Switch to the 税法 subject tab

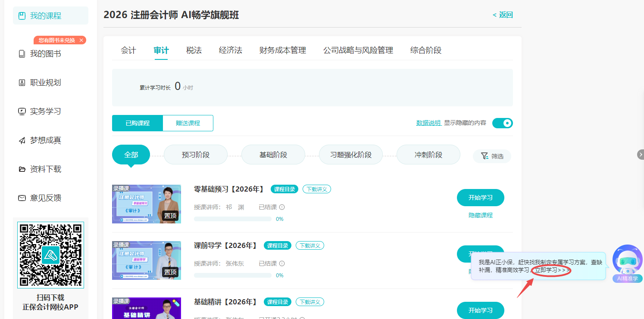coord(194,50)
